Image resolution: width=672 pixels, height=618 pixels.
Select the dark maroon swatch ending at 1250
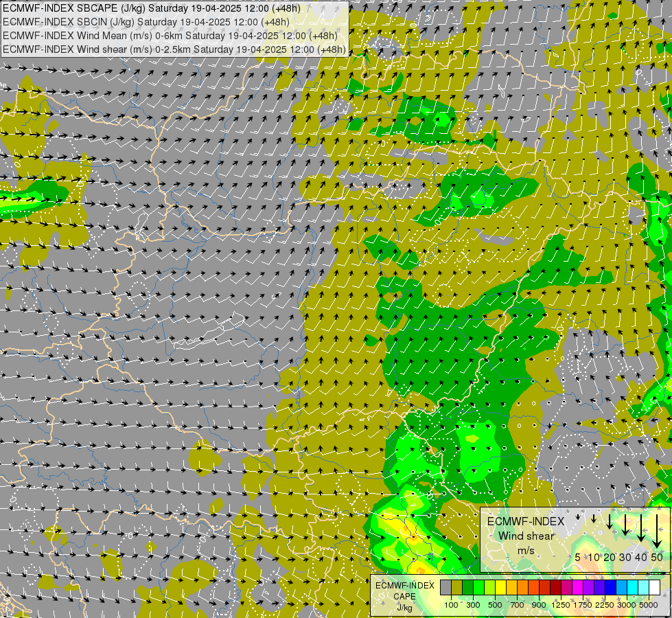coord(556,587)
